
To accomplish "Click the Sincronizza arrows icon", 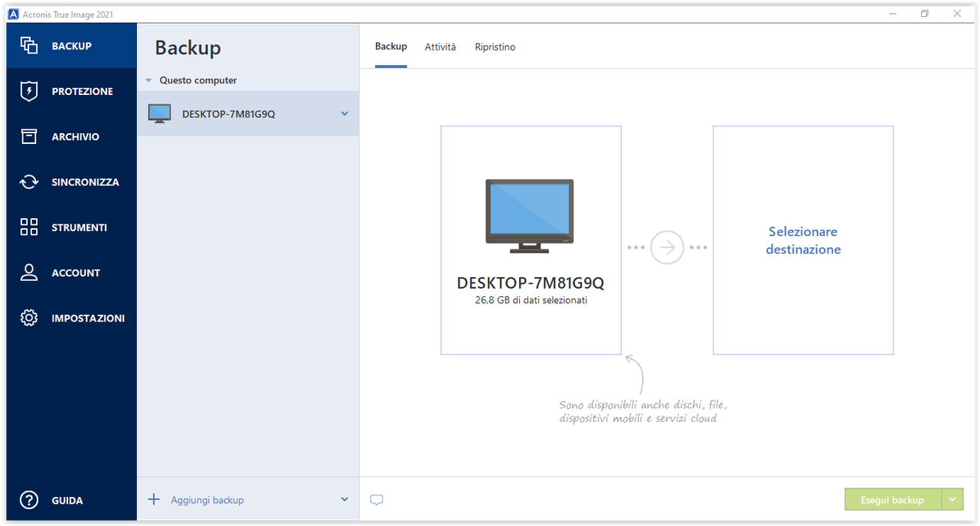I will pyautogui.click(x=29, y=182).
